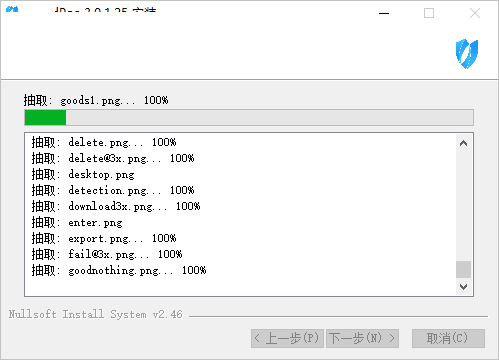This screenshot has height=360, width=499.
Task: Click the green installation progress bar
Action: pyautogui.click(x=249, y=118)
